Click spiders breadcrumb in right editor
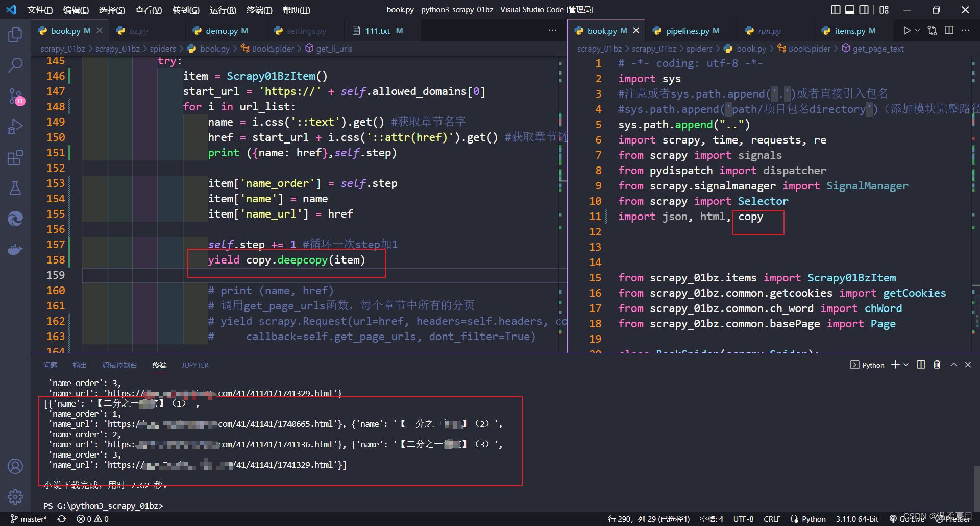 [699, 49]
